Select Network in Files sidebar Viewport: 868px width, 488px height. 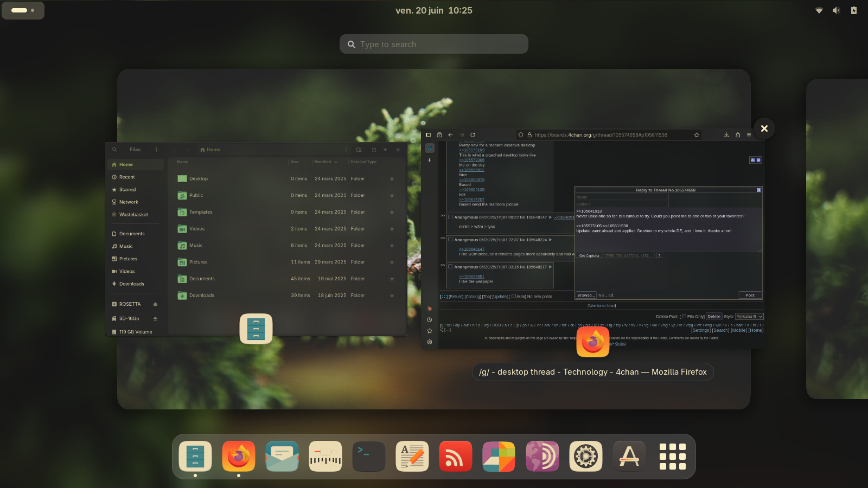coord(136,202)
